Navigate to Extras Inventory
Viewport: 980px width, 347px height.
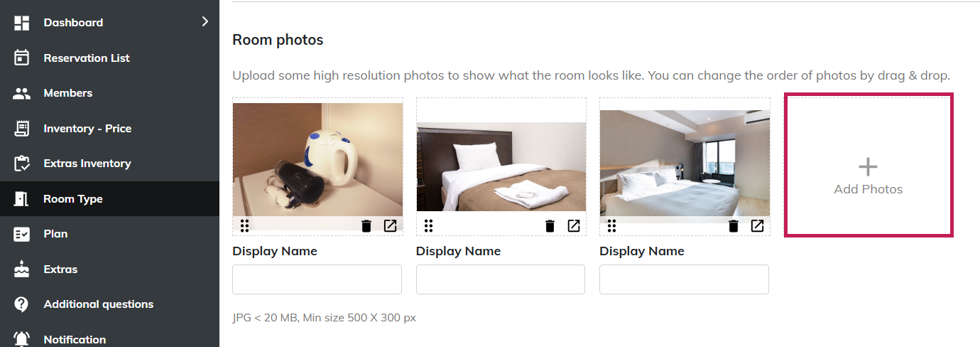coord(87,164)
